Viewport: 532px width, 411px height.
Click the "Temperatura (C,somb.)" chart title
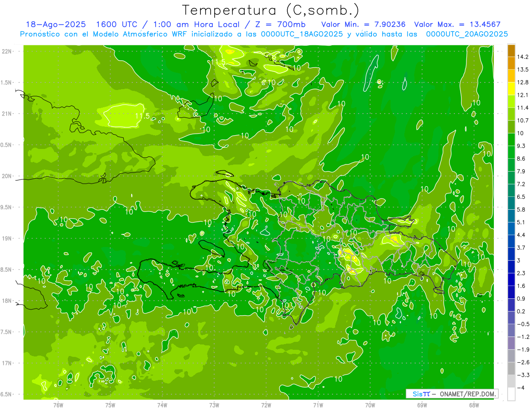click(x=271, y=10)
